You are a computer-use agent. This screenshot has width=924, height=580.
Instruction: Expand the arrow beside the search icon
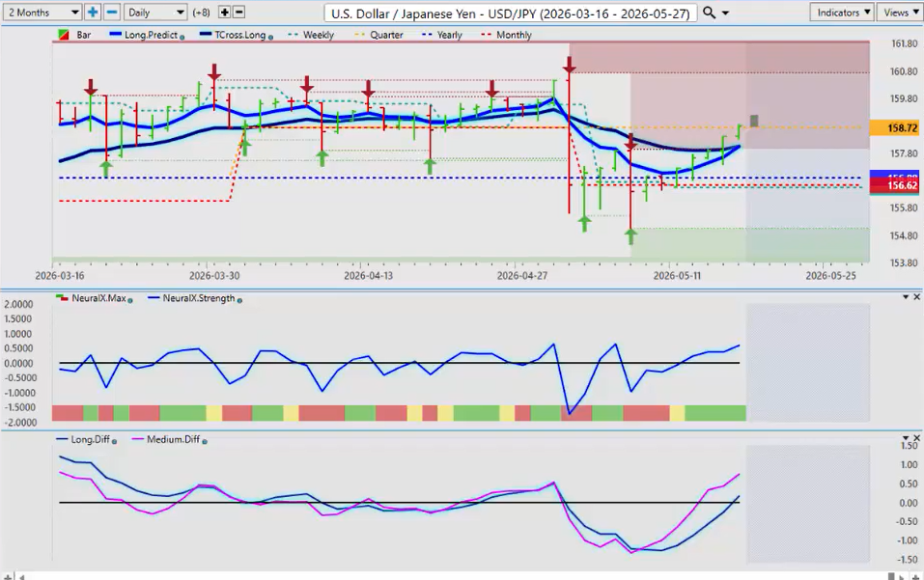coord(725,13)
